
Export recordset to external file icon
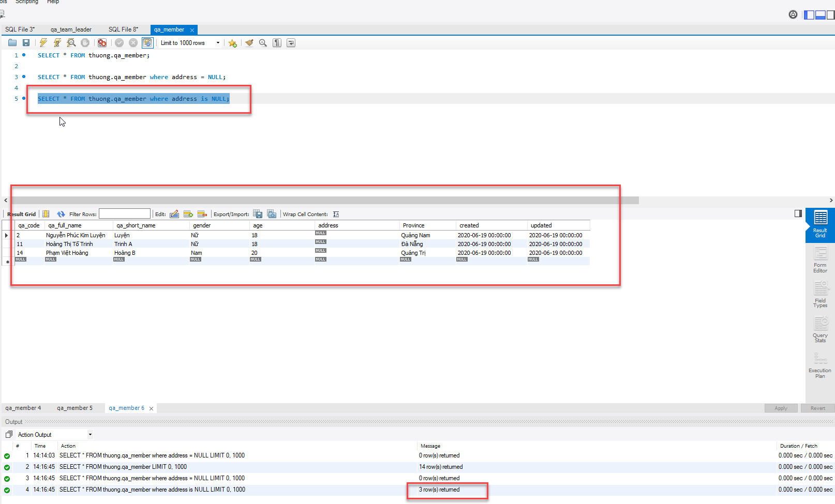click(x=257, y=214)
